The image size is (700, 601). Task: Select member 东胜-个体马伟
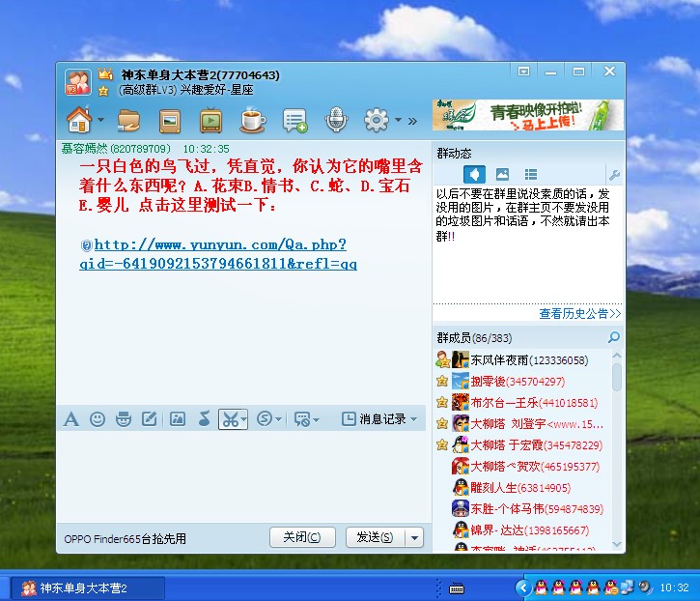pos(522,508)
